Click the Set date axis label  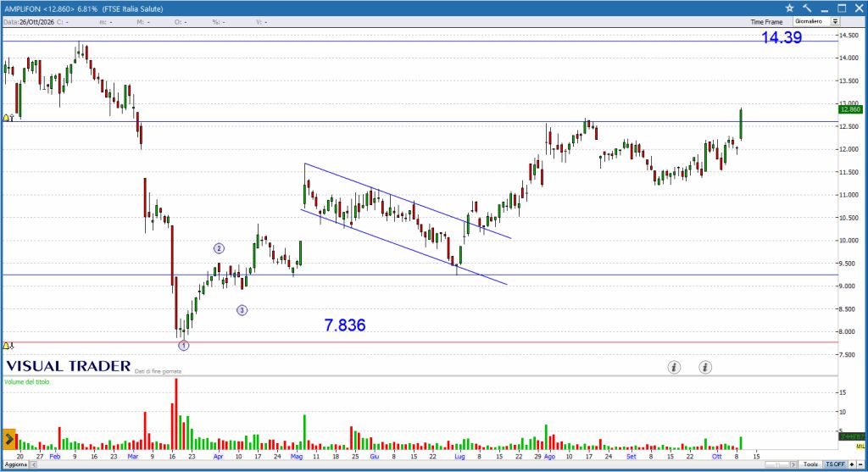click(x=631, y=457)
